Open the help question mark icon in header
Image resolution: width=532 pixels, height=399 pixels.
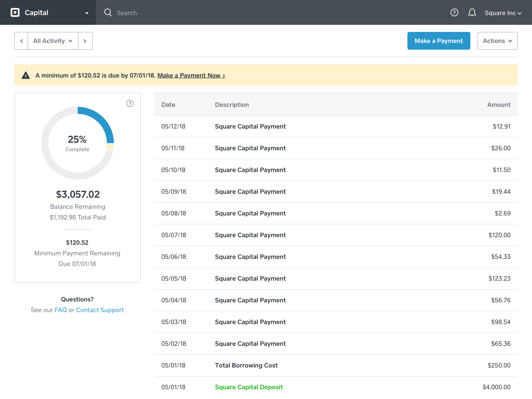454,12
